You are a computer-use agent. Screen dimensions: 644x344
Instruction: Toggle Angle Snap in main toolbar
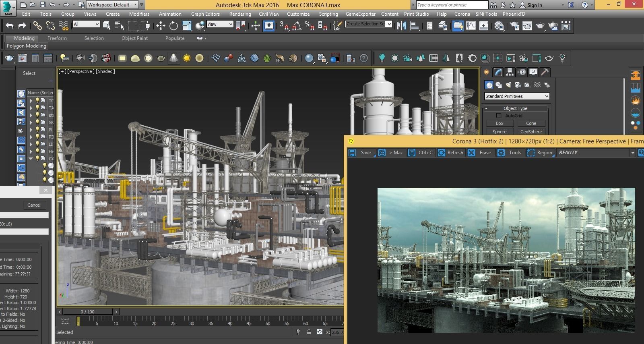(x=297, y=26)
